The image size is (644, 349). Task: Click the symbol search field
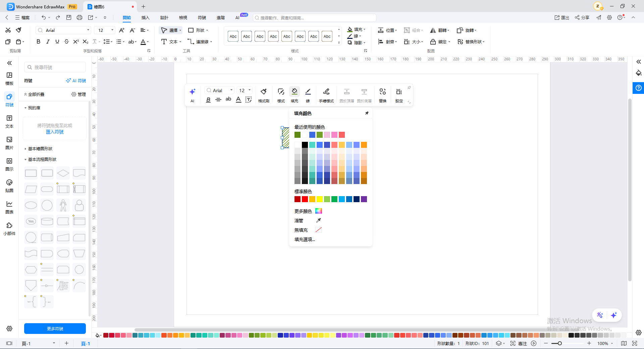[x=55, y=67]
